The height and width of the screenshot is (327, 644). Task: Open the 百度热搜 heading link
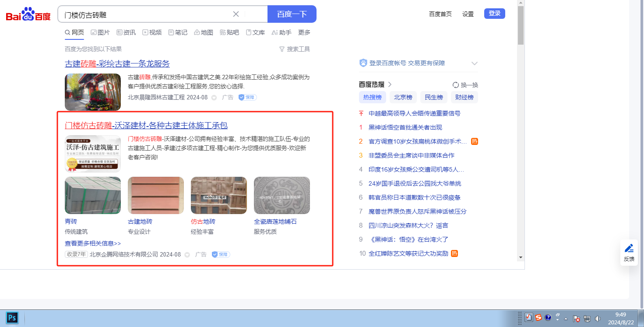tap(375, 84)
